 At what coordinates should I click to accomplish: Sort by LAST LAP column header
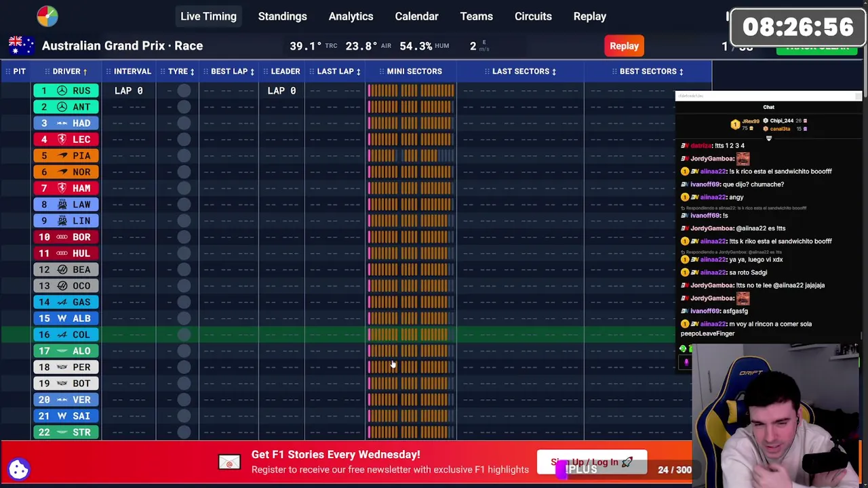335,71
